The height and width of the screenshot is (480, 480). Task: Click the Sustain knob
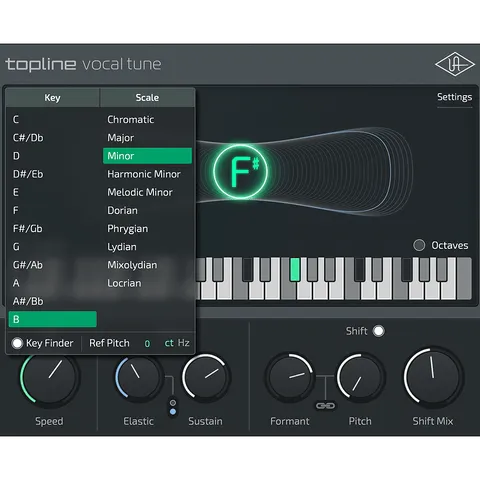click(x=206, y=377)
